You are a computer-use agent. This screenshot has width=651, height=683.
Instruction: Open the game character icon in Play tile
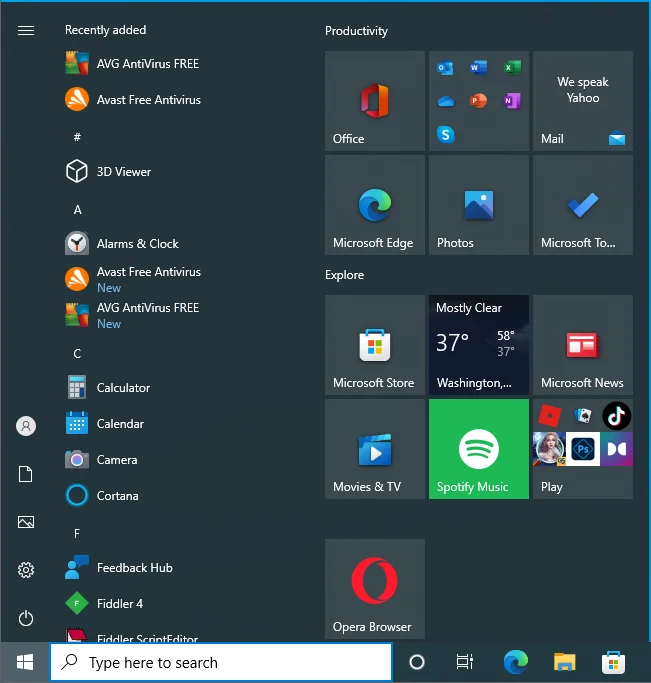[x=549, y=449]
